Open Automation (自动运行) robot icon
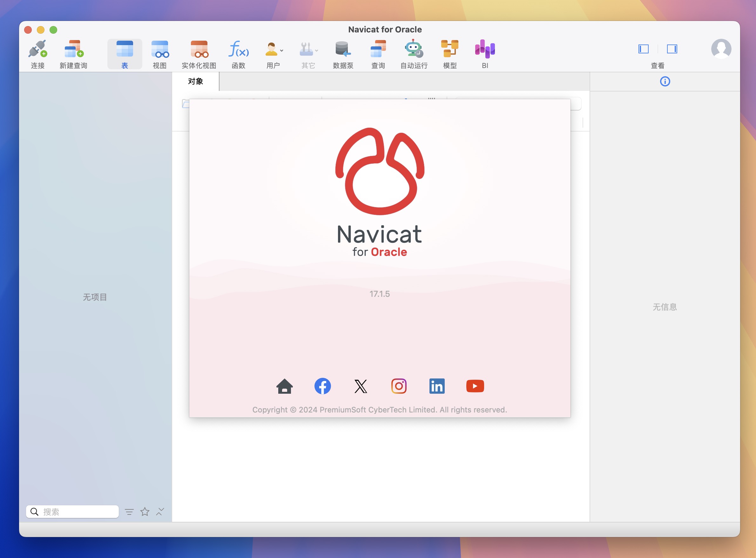This screenshot has width=756, height=558. (x=414, y=49)
